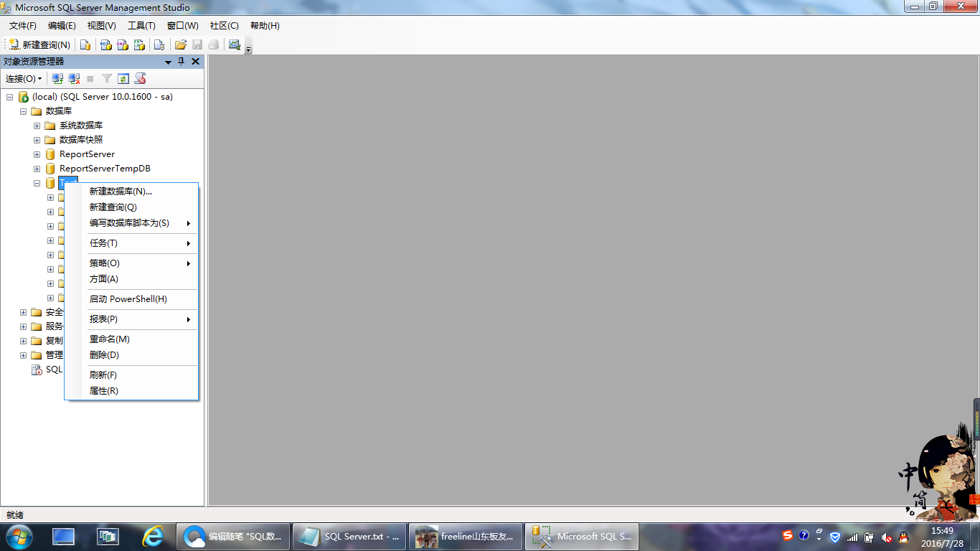The image size is (980, 551).
Task: Open 编写数据库脚本为(S) submenu
Action: [131, 223]
